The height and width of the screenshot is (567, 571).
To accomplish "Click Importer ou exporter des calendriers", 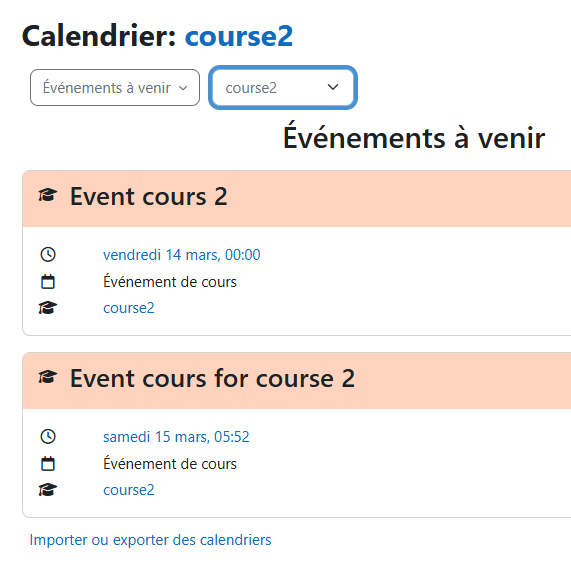I will point(150,540).
